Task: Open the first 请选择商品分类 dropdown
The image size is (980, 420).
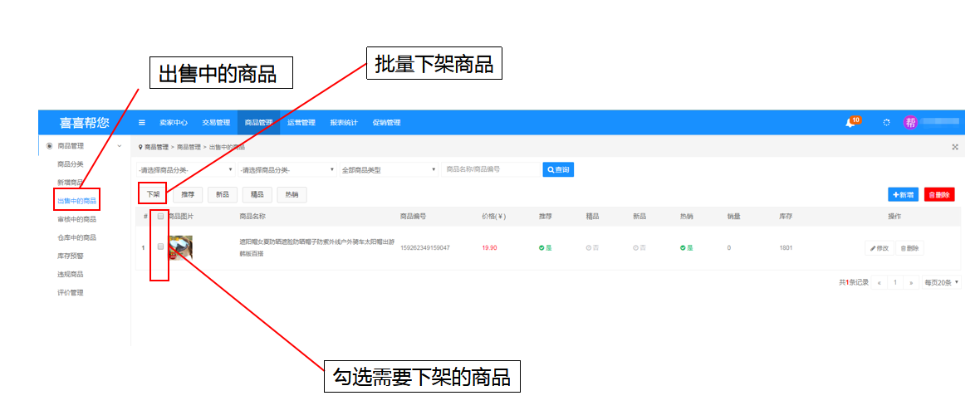Action: [x=186, y=170]
